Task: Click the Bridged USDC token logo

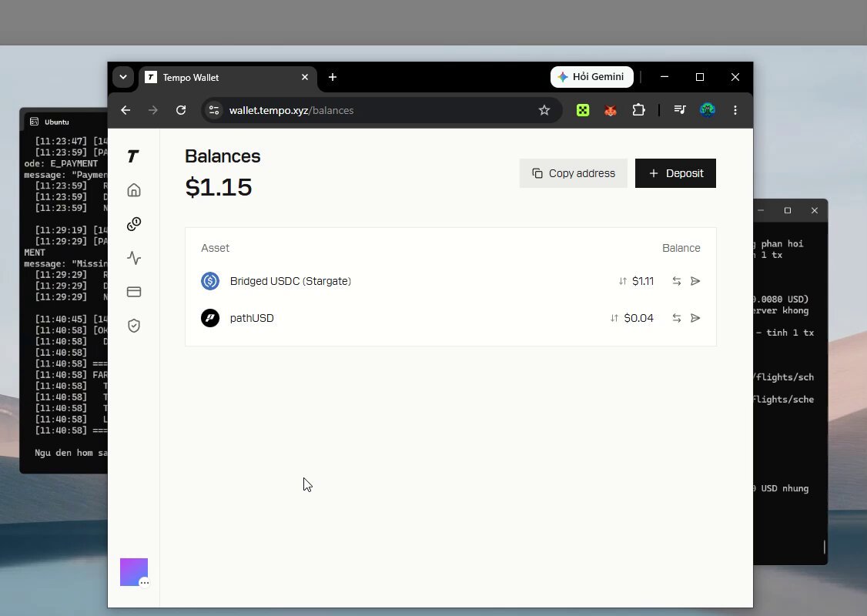Action: point(210,281)
